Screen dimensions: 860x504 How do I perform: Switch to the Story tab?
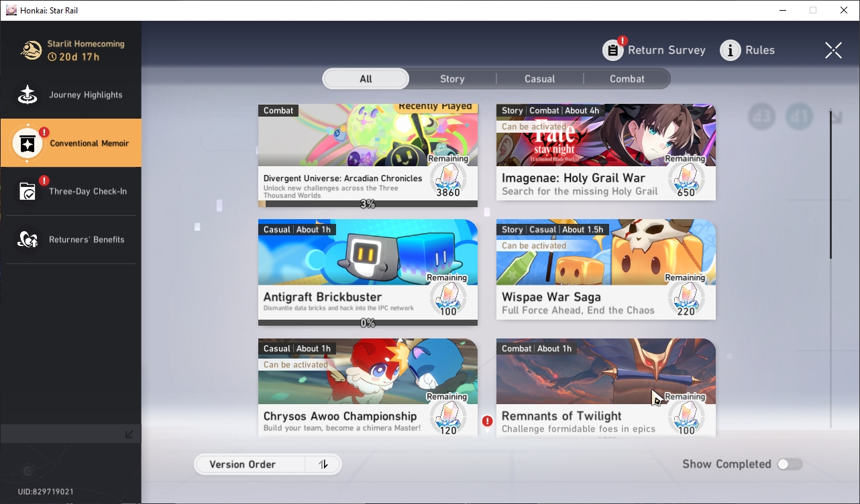pos(452,79)
